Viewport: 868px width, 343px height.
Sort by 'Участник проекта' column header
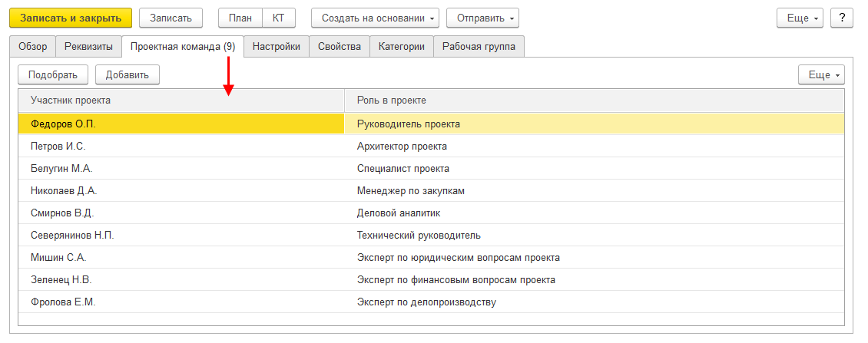[181, 101]
